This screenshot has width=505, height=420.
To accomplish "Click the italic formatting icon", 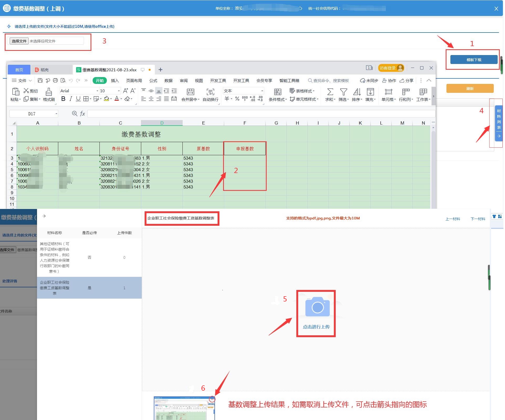I will [71, 99].
